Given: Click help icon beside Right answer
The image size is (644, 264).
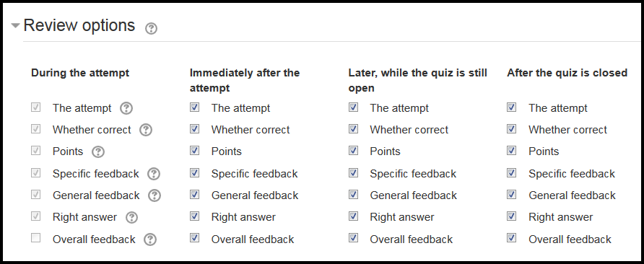Looking at the screenshot, I should 131,217.
